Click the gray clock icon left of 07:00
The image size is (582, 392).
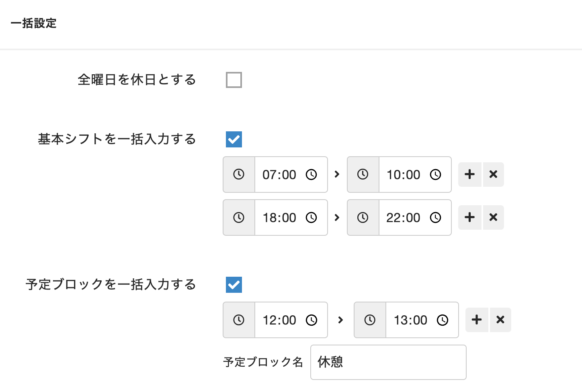pos(239,174)
